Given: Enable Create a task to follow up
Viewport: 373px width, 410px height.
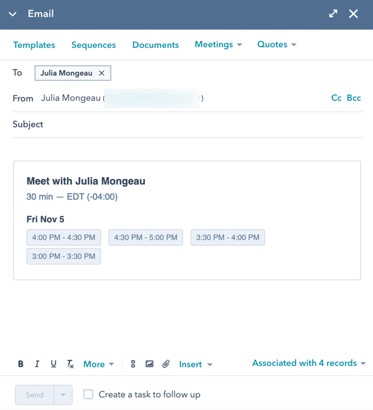Looking at the screenshot, I should (88, 395).
